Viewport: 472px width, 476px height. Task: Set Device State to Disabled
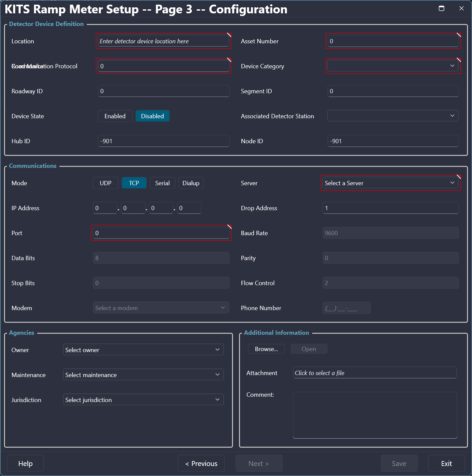(152, 116)
